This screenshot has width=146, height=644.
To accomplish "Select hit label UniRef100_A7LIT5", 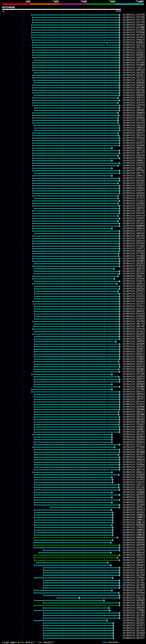I will pyautogui.click(x=133, y=47).
